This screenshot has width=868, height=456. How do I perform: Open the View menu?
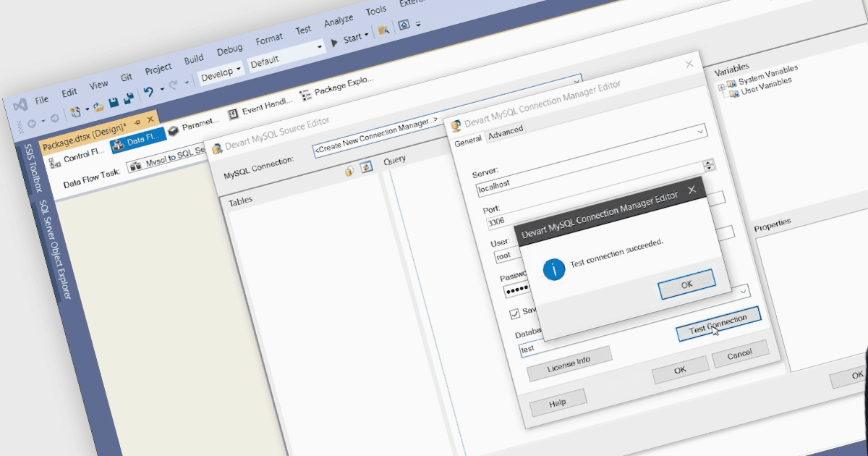(99, 84)
